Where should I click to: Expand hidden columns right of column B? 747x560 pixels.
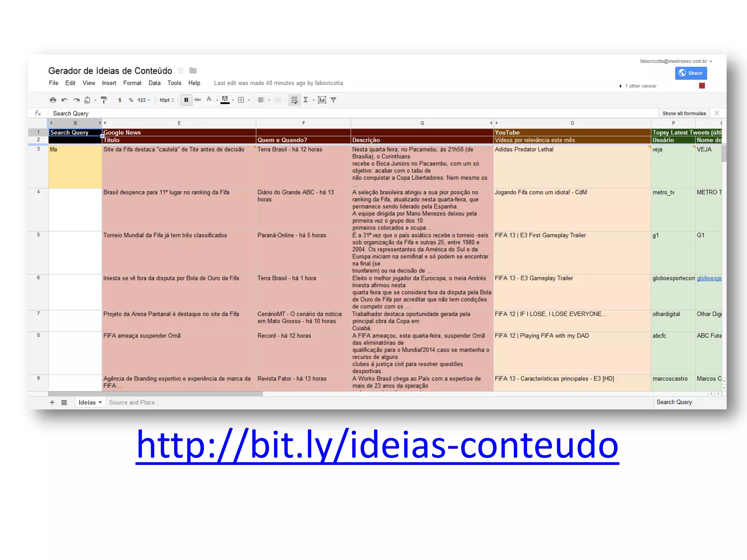click(x=100, y=123)
